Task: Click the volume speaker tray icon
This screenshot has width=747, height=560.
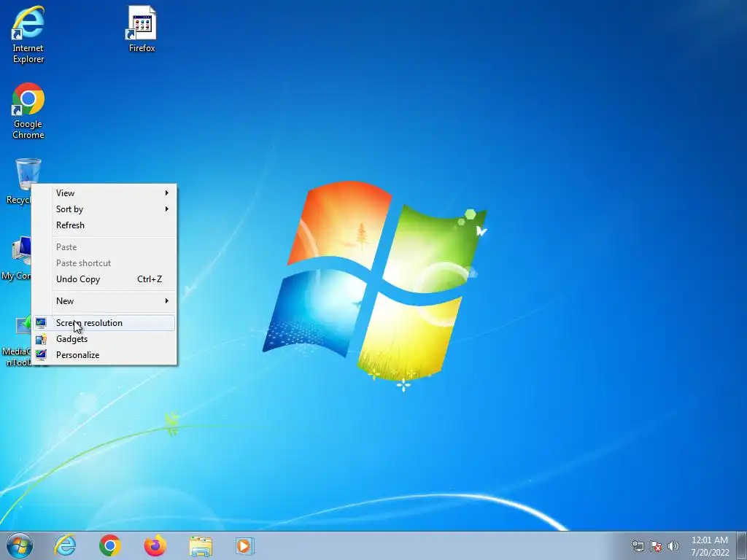Action: (x=673, y=546)
